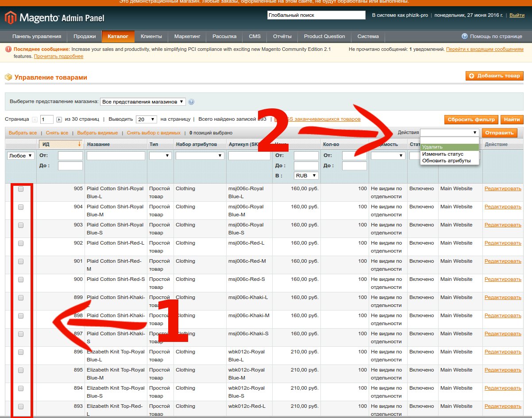Image resolution: width=532 pixels, height=418 pixels.
Task: Go to next page arrow icon
Action: coord(59,119)
